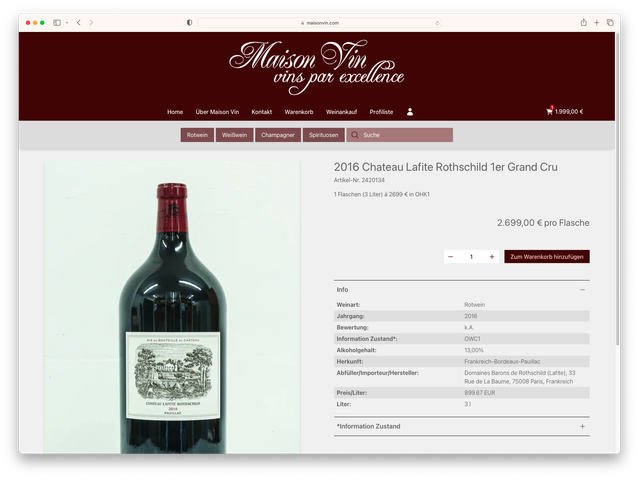Open the Champagner category
The height and width of the screenshot is (480, 640).
click(x=278, y=135)
